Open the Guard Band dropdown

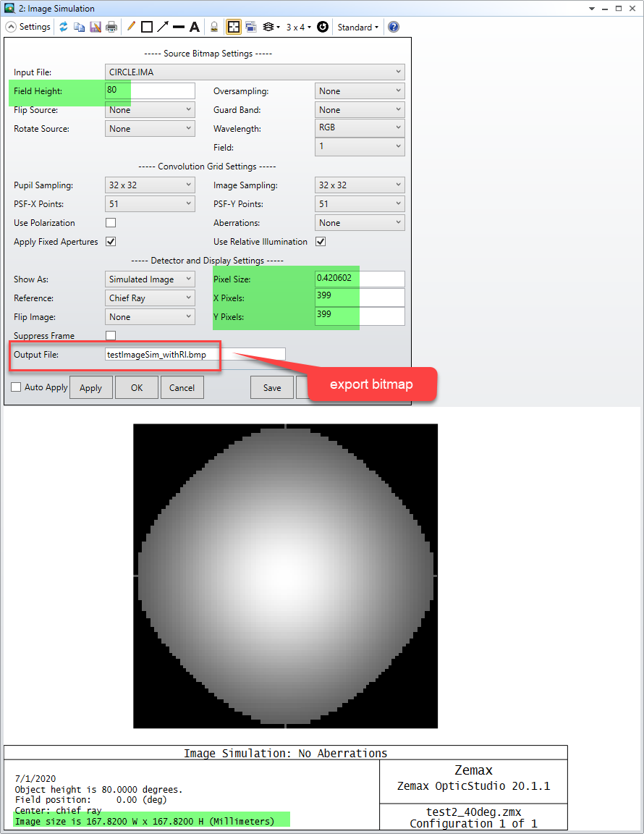click(x=360, y=109)
